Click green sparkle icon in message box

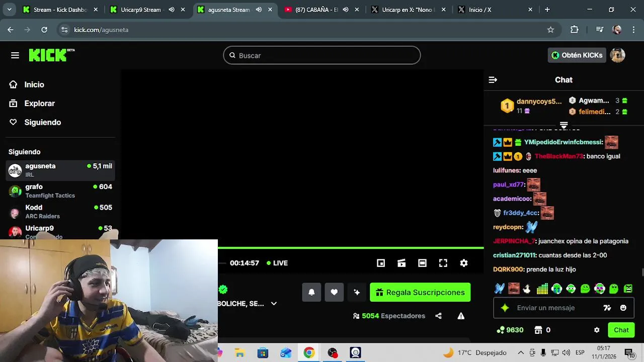(505, 308)
